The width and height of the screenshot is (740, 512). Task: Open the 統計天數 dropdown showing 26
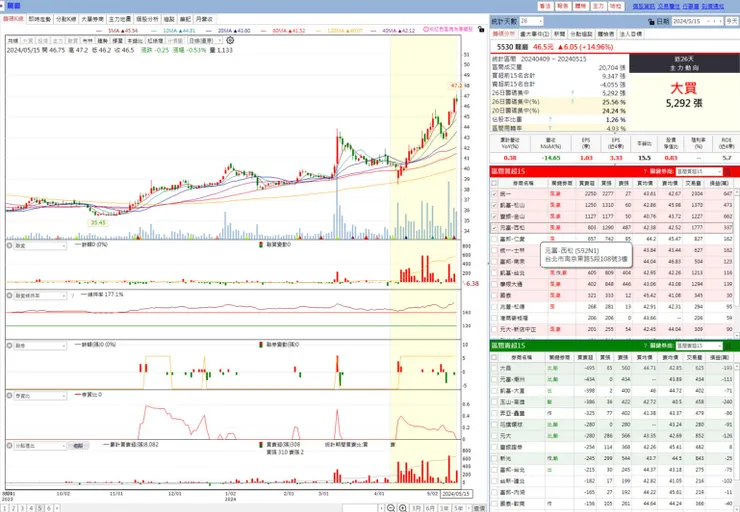[x=531, y=21]
